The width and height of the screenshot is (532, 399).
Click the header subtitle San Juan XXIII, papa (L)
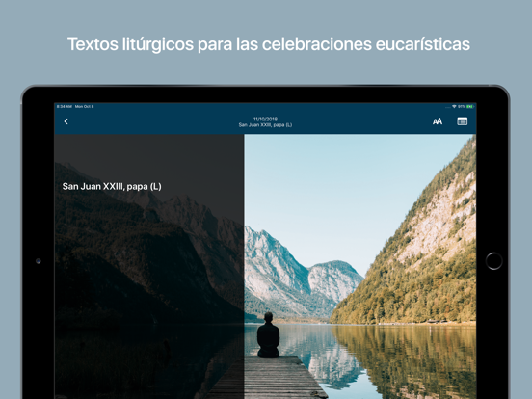(265, 125)
